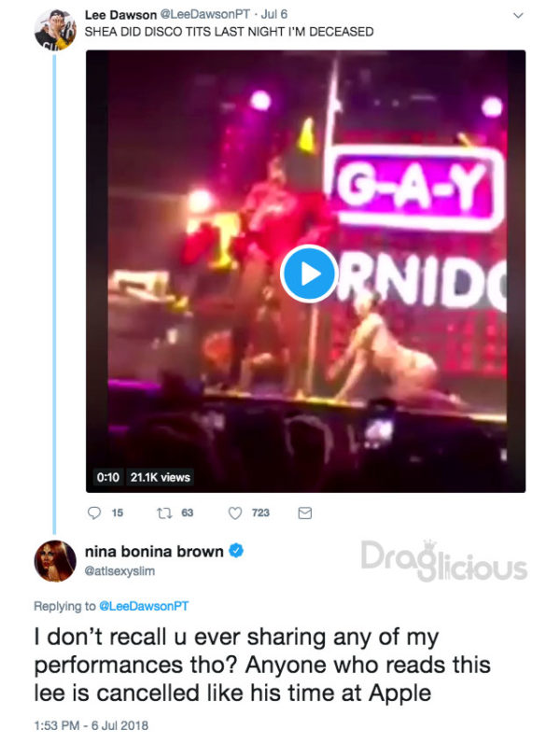560x744 pixels.
Task: Click the Lee Dawson display name
Action: [120, 15]
